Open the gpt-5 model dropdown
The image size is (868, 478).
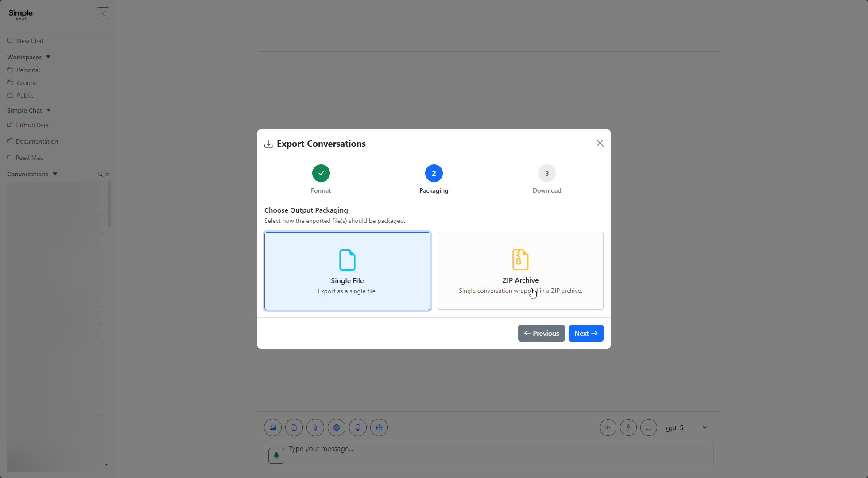[x=686, y=427]
